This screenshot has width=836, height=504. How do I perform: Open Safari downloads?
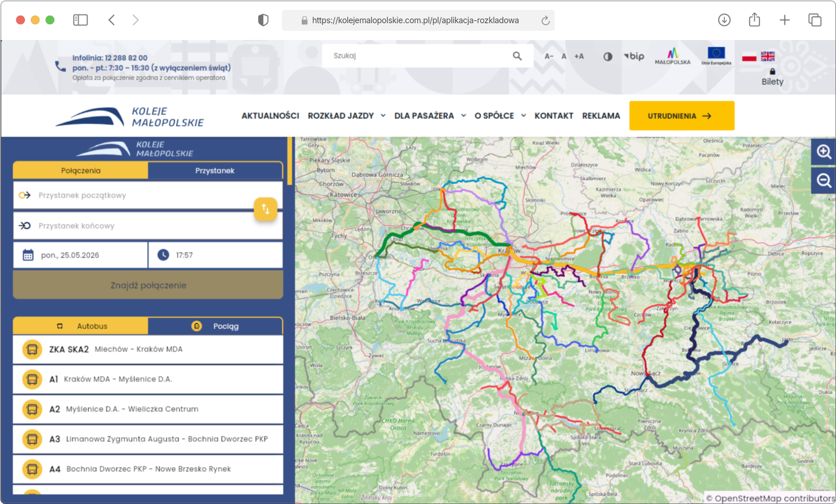click(x=724, y=20)
